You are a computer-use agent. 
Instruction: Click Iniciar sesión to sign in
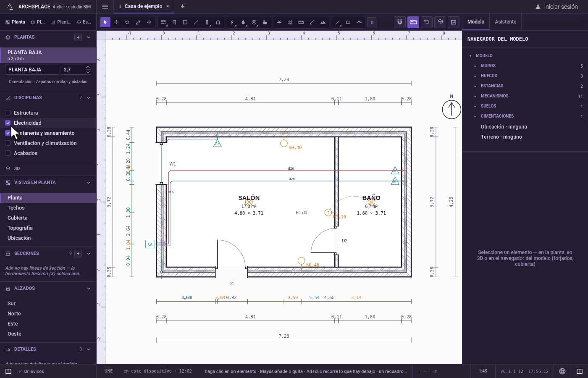[x=556, y=7]
